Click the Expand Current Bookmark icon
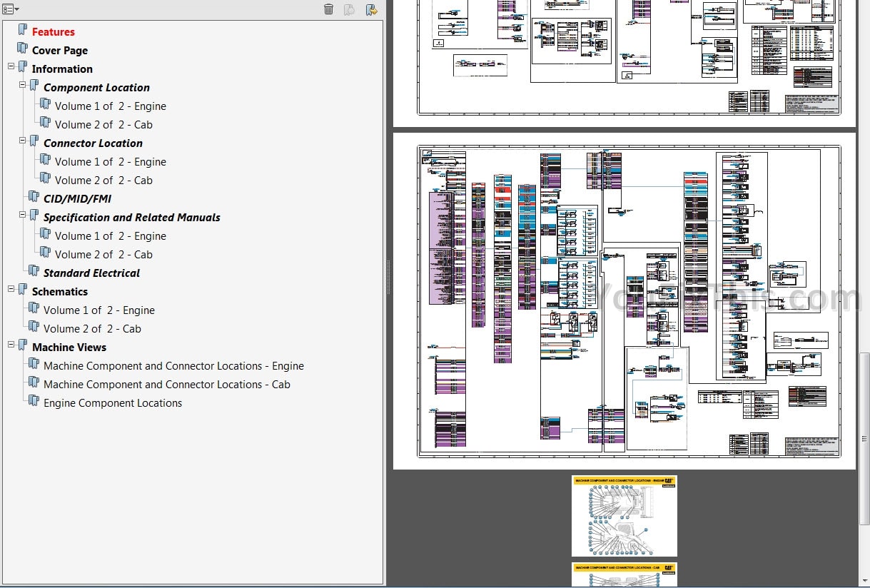 [371, 9]
